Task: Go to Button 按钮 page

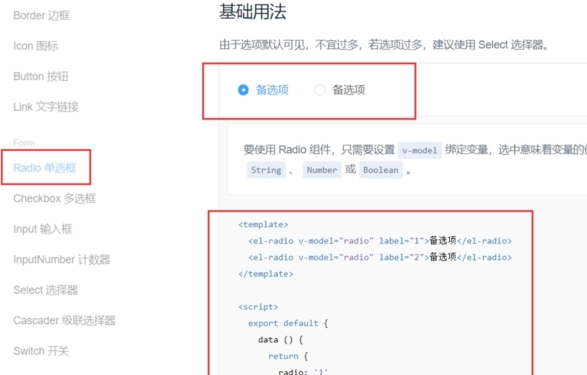Action: click(41, 76)
